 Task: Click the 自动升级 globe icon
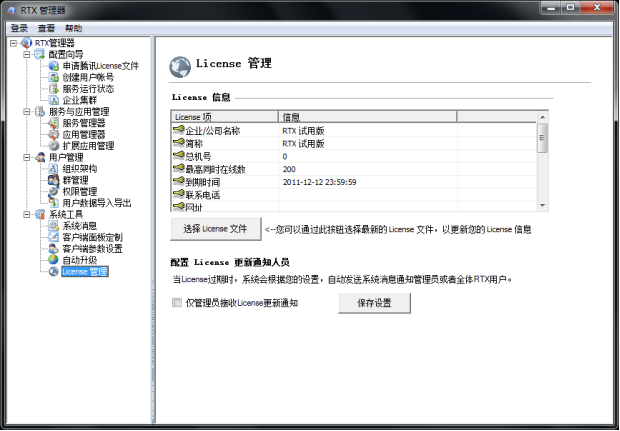pos(53,260)
